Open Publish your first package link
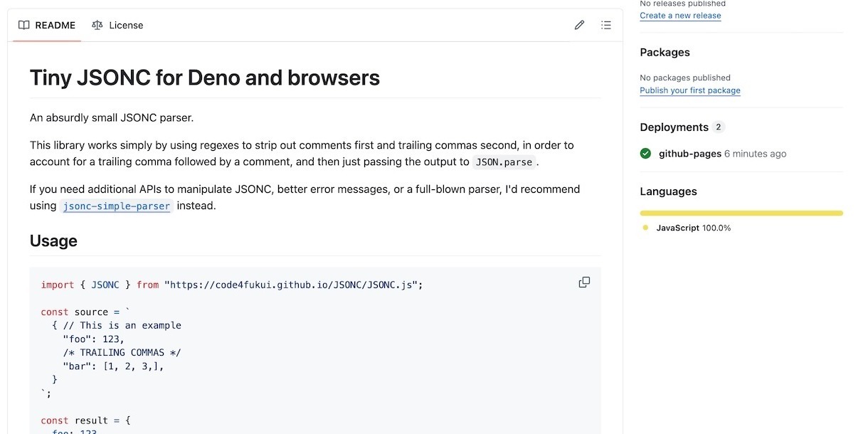This screenshot has height=434, width=868. (689, 90)
